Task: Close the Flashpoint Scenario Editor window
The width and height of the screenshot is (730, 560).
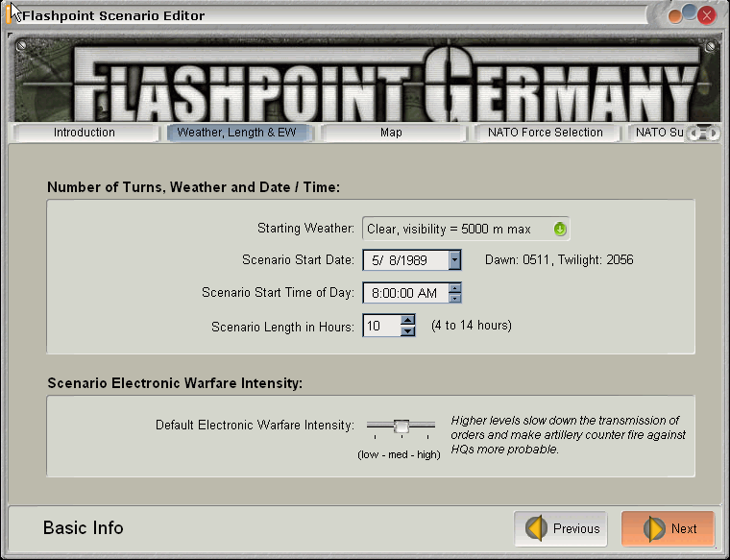Action: point(706,15)
